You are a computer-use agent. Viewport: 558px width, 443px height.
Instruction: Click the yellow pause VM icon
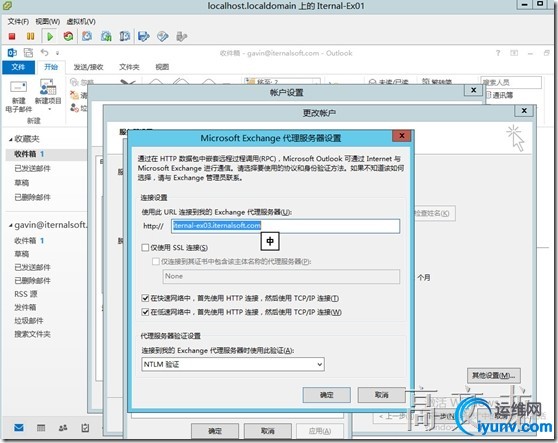coord(31,36)
